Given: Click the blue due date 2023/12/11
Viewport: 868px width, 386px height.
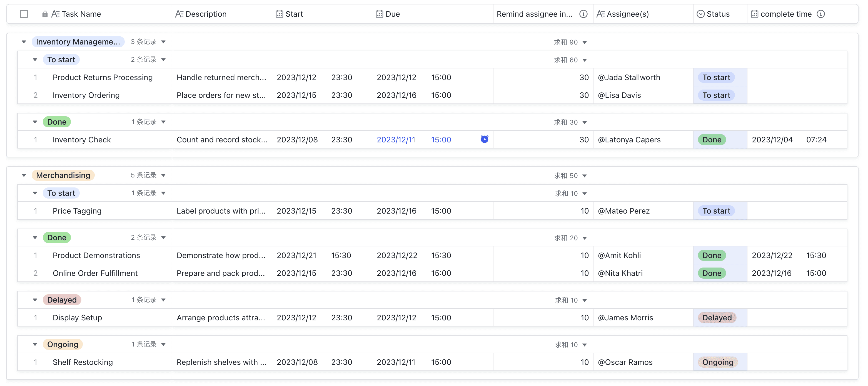Looking at the screenshot, I should click(x=396, y=140).
